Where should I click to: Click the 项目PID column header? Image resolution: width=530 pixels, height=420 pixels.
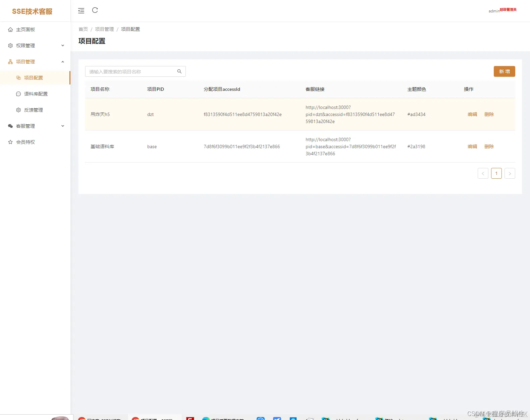(x=156, y=89)
